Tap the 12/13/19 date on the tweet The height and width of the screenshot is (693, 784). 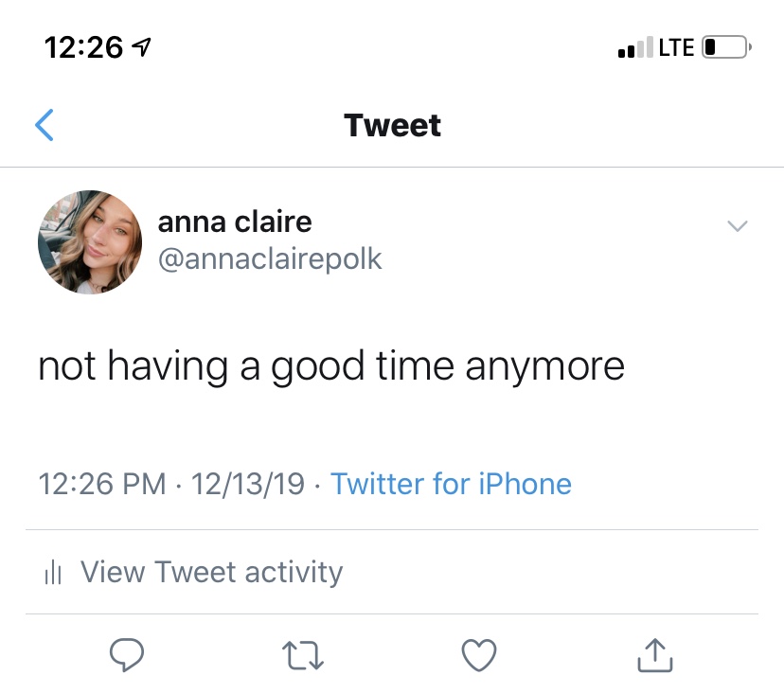(x=247, y=485)
